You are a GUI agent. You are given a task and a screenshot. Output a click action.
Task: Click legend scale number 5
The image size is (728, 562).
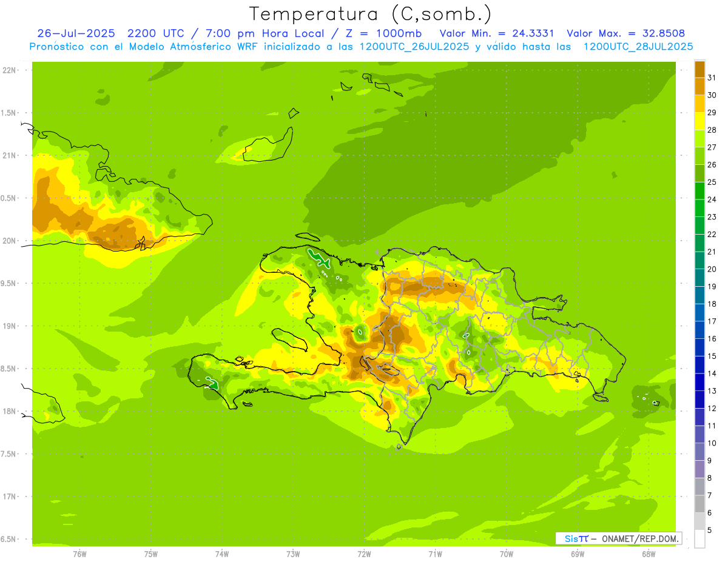pos(711,530)
